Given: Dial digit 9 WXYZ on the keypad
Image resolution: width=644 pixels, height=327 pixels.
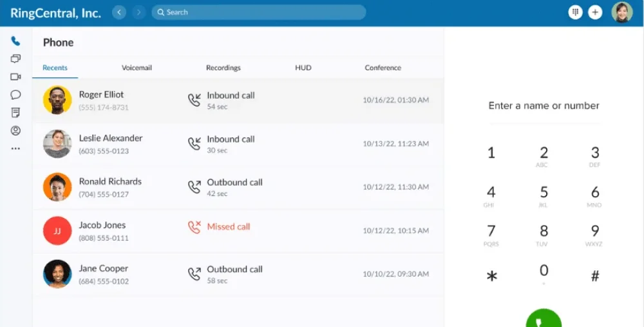Looking at the screenshot, I should pos(594,235).
